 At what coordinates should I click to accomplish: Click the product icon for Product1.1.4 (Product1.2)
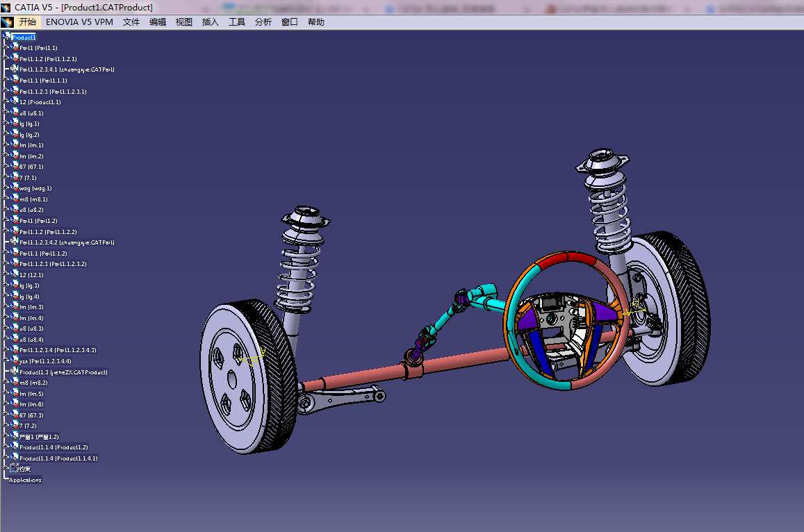click(15, 447)
